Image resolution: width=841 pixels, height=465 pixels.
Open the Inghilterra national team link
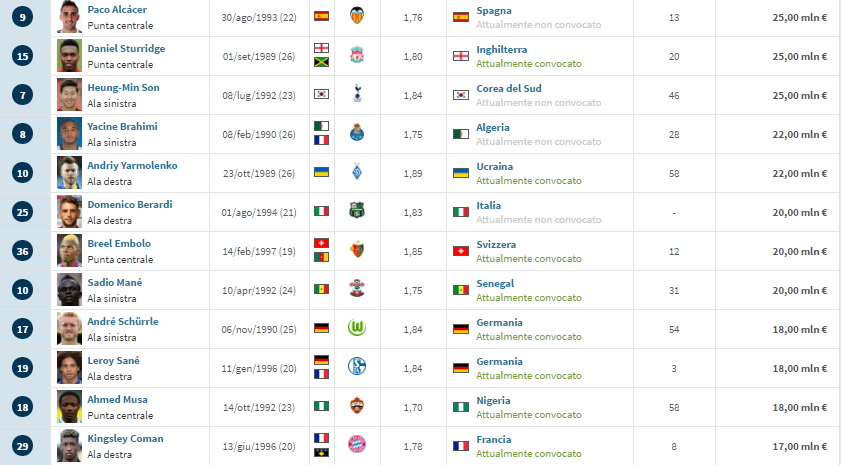[501, 49]
